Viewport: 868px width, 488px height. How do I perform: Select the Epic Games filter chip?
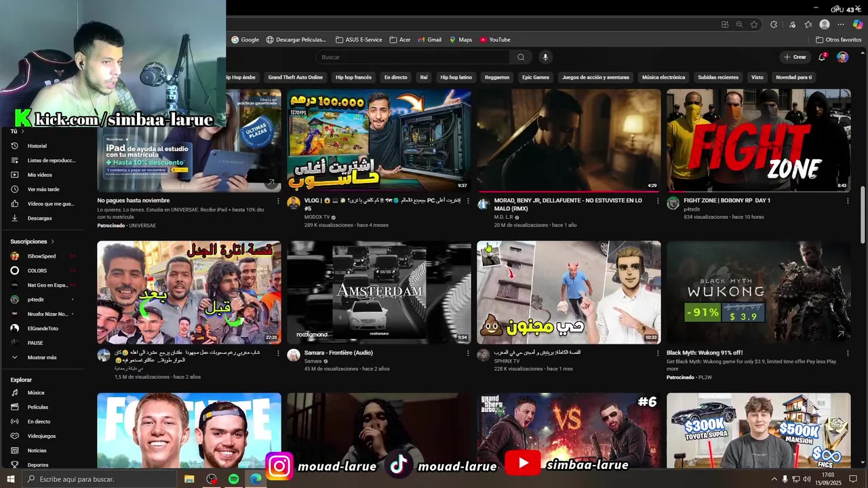pos(536,77)
